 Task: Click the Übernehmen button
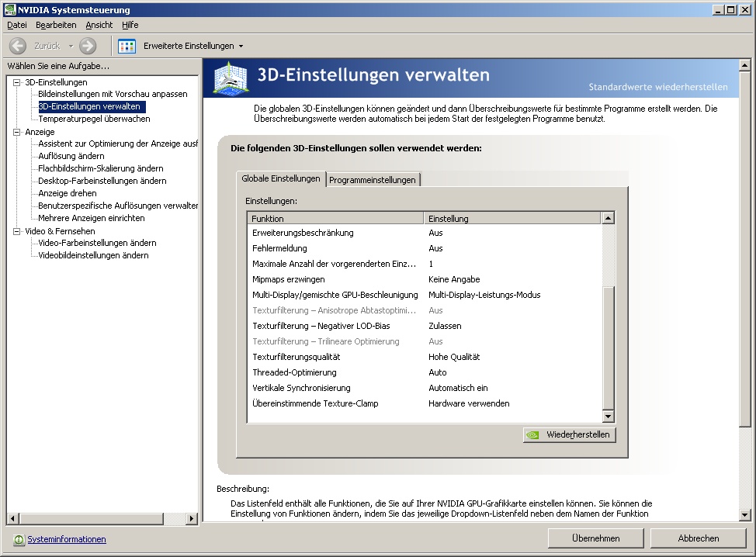596,538
